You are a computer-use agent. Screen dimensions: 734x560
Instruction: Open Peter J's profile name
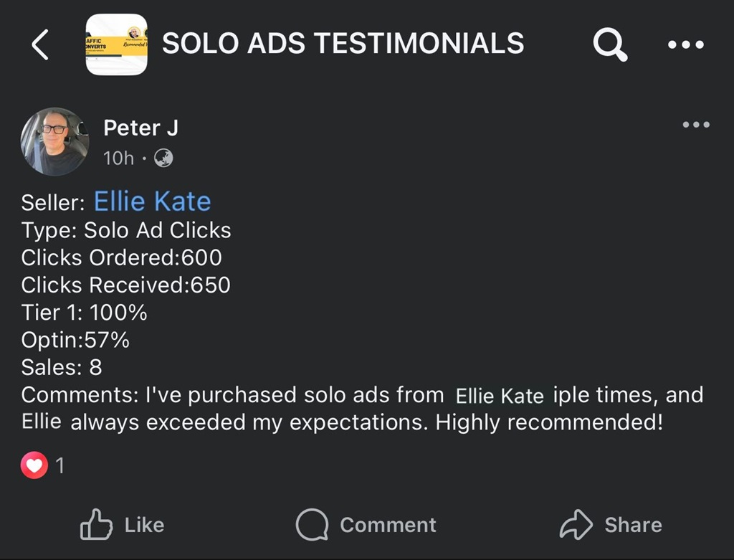(x=140, y=128)
